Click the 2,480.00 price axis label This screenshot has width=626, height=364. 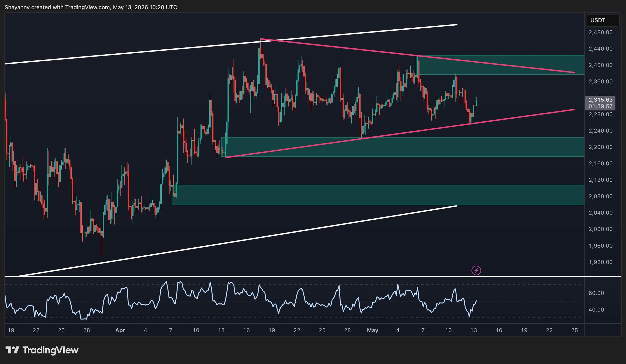coord(600,32)
